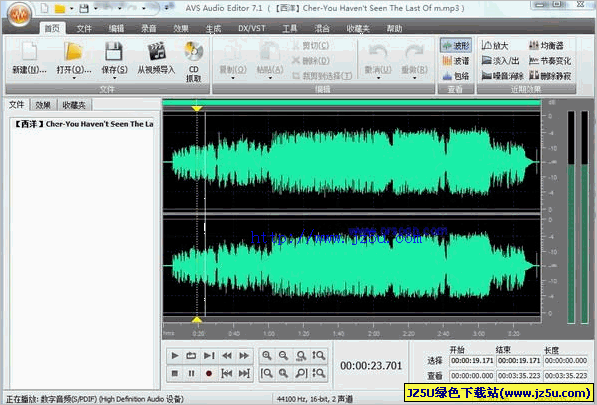This screenshot has height=405, width=597.
Task: Switch view to 波谱 spectral mode
Action: [x=456, y=61]
